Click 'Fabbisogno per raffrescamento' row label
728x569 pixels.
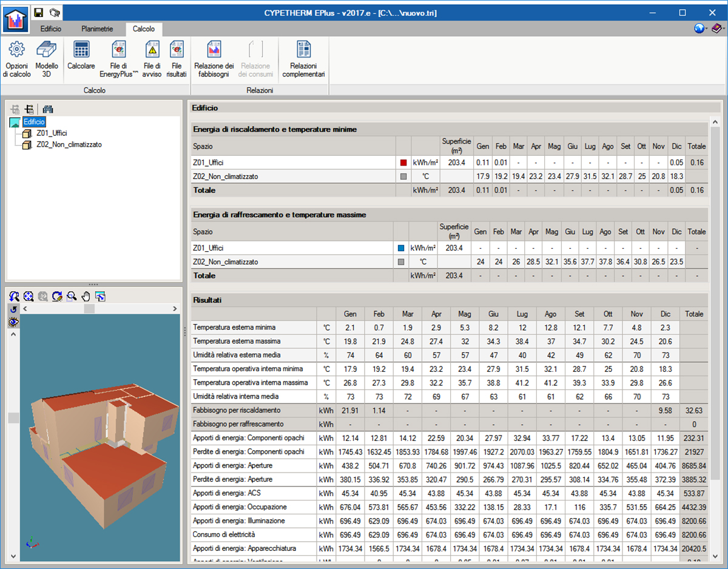(x=238, y=424)
